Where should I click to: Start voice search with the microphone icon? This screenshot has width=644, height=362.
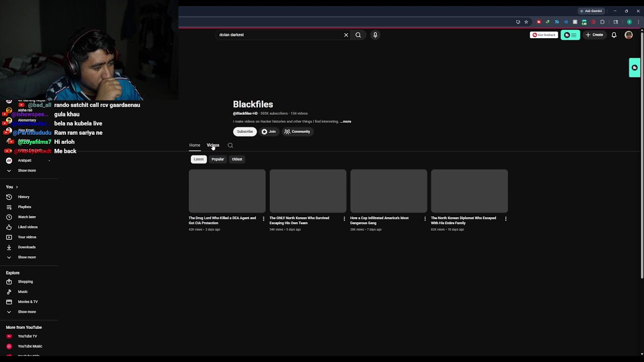375,35
